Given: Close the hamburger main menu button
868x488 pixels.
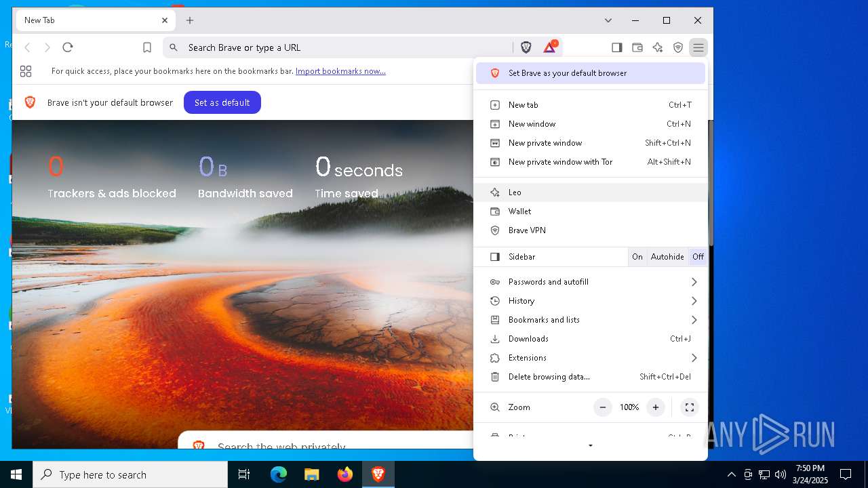Looking at the screenshot, I should tap(698, 47).
